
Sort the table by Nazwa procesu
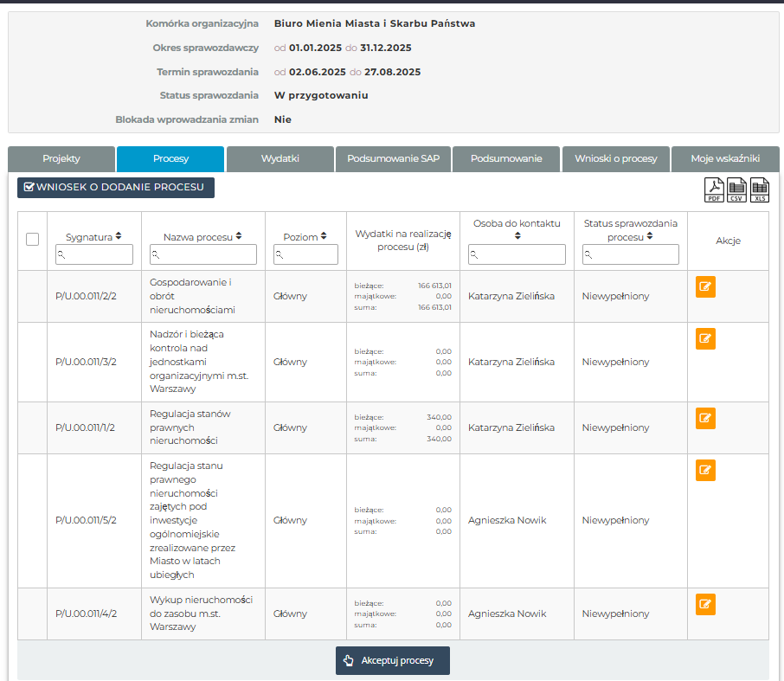click(239, 236)
